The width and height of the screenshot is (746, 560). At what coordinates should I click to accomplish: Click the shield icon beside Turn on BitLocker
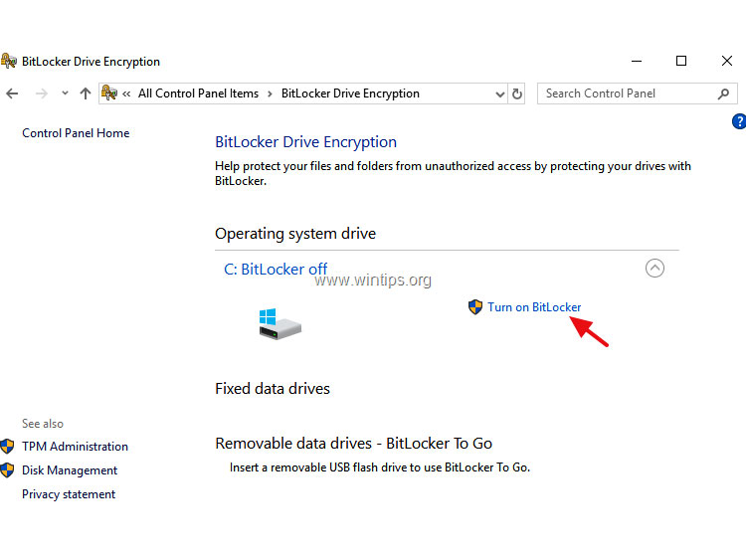(474, 307)
